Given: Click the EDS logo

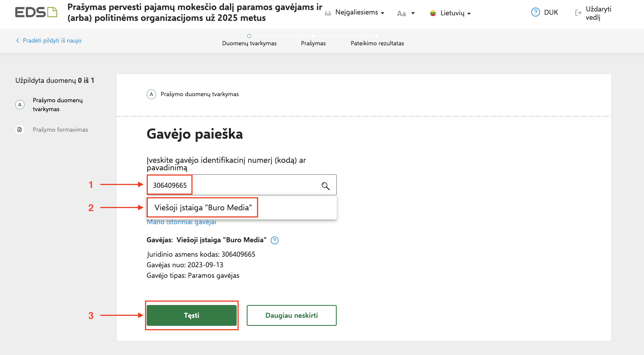Looking at the screenshot, I should coord(36,12).
